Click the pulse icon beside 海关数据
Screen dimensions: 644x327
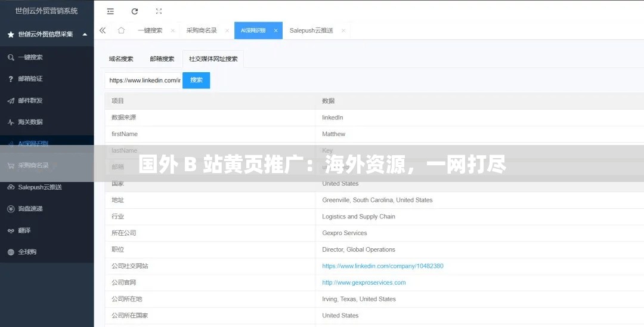(11, 122)
